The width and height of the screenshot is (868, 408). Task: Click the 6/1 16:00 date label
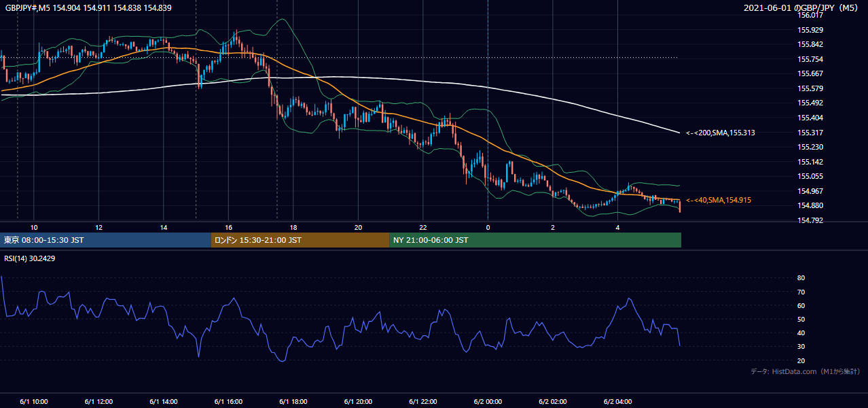[228, 402]
